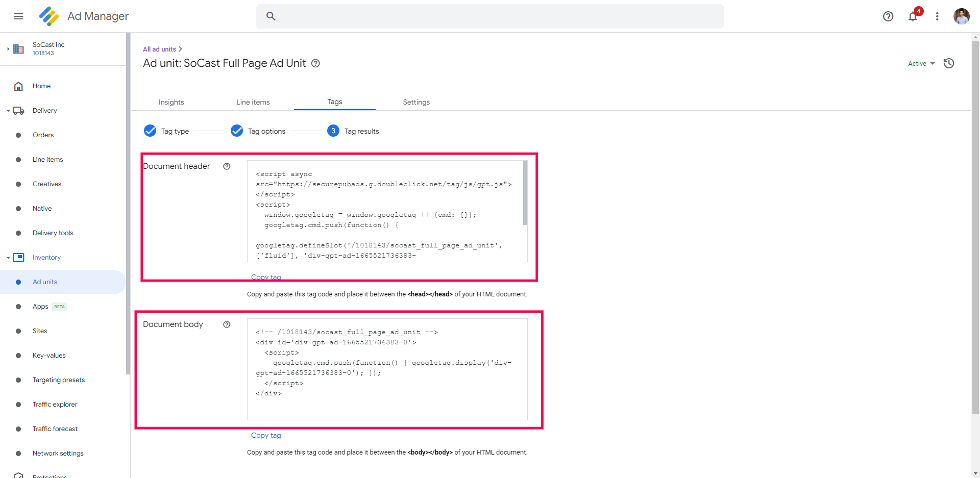Click the main page vertical scrollbar
The width and height of the screenshot is (980, 478).
coord(975,227)
